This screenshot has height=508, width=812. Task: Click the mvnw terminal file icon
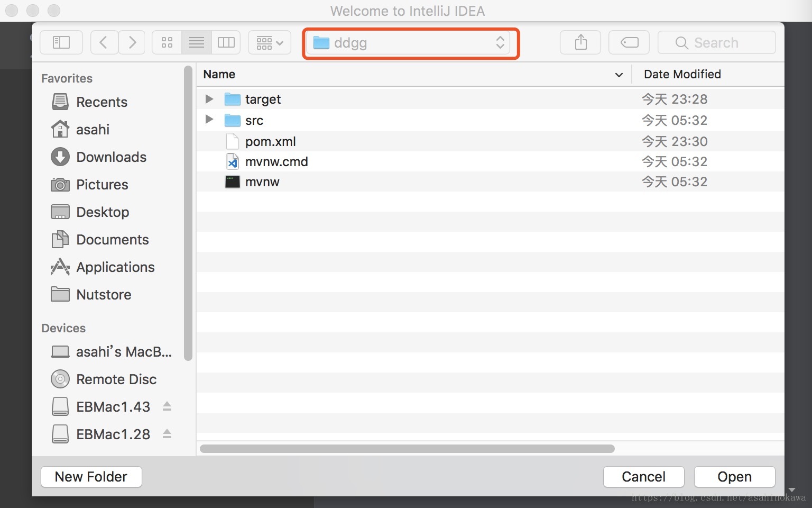click(233, 182)
